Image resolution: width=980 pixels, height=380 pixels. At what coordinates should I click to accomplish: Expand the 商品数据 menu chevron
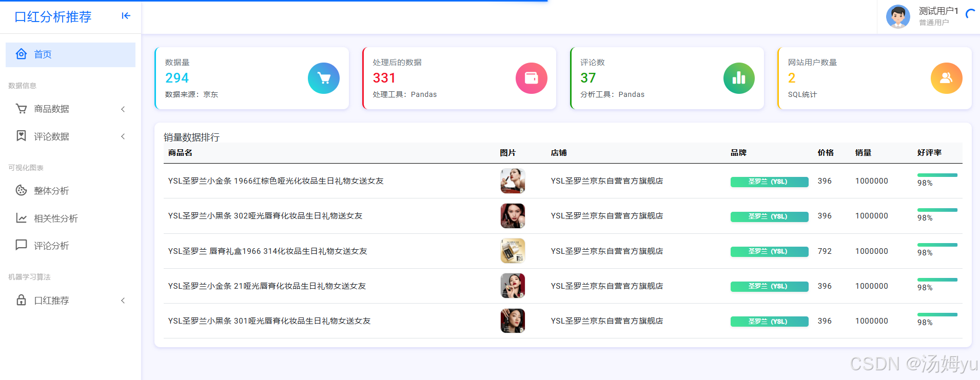123,109
